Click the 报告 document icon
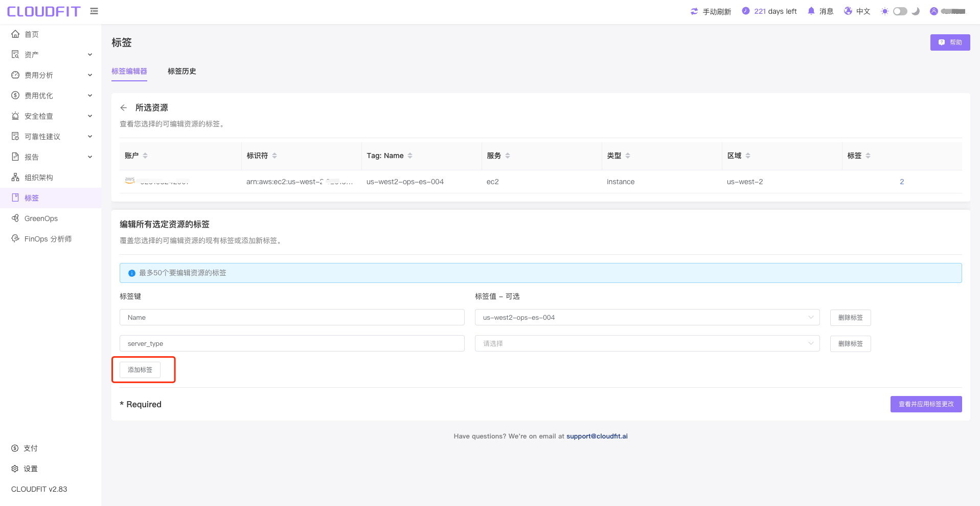980x506 pixels. pos(15,157)
